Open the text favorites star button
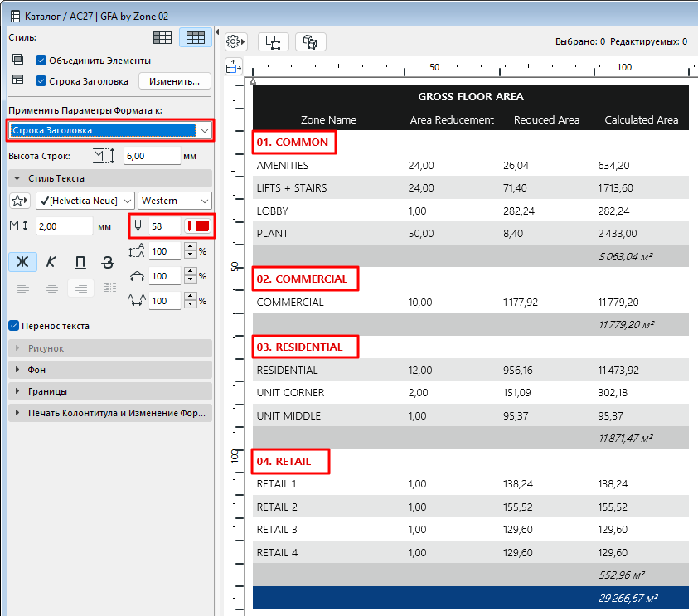 tap(19, 201)
